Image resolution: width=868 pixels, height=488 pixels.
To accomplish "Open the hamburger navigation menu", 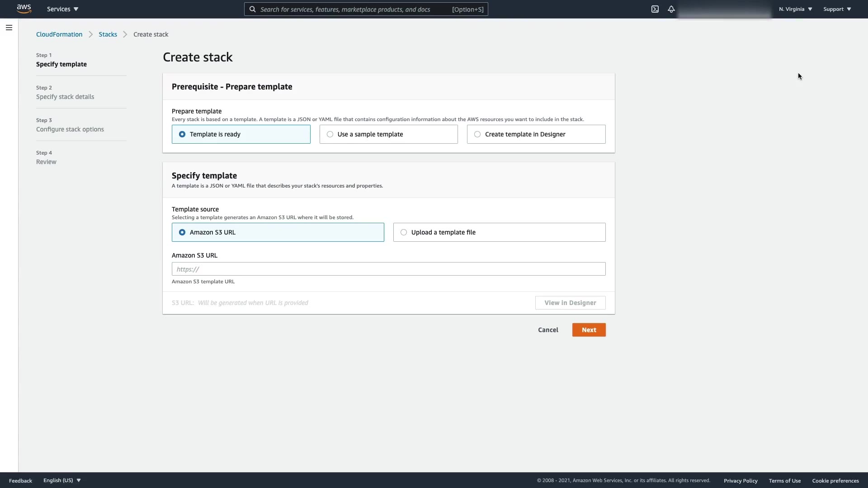I will point(9,28).
